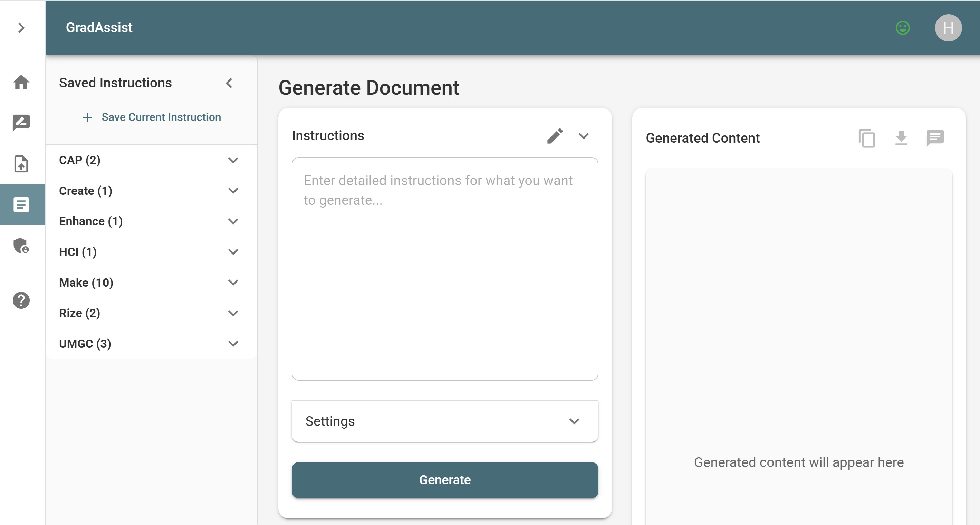The width and height of the screenshot is (980, 525).
Task: Download generated content via download icon
Action: click(901, 138)
